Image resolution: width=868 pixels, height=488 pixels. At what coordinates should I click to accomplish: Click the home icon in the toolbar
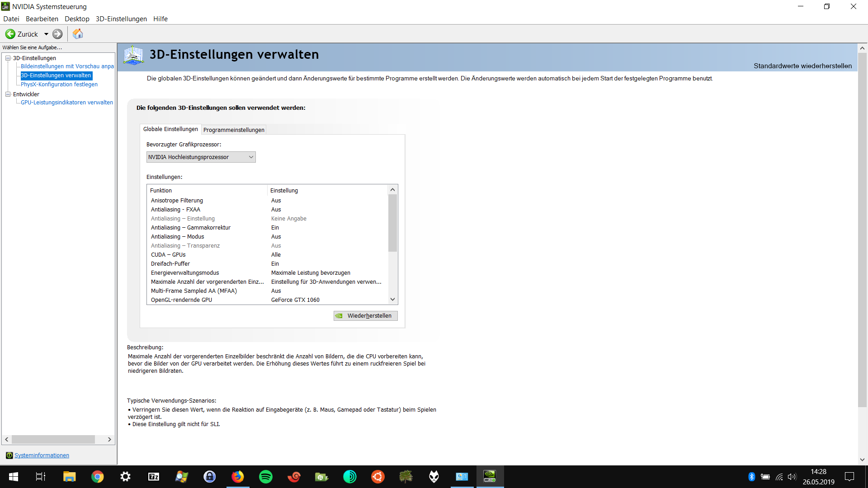tap(78, 34)
